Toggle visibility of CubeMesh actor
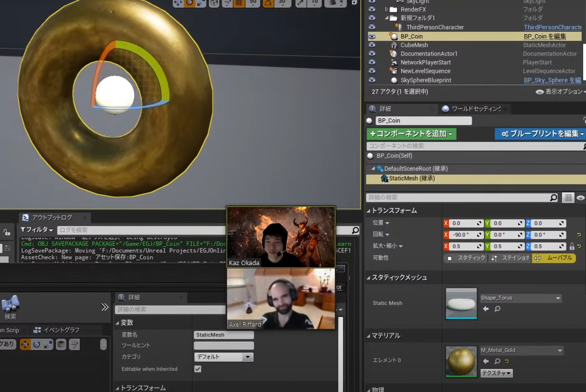Screen dimensions: 586x392 click(372, 45)
